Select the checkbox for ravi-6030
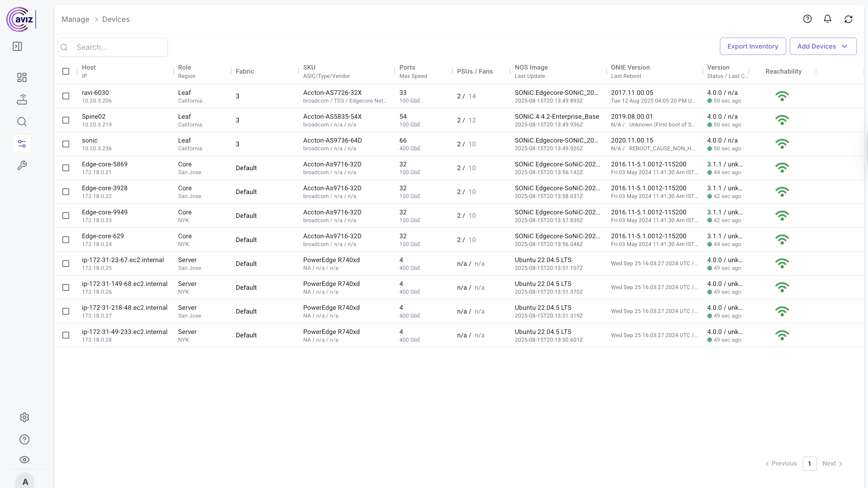868x488 pixels. 66,96
